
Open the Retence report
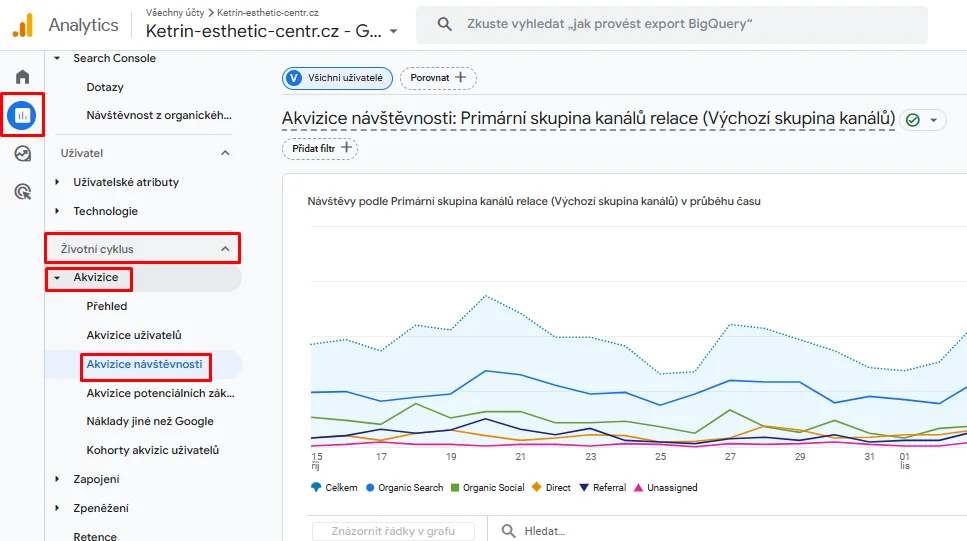95,536
